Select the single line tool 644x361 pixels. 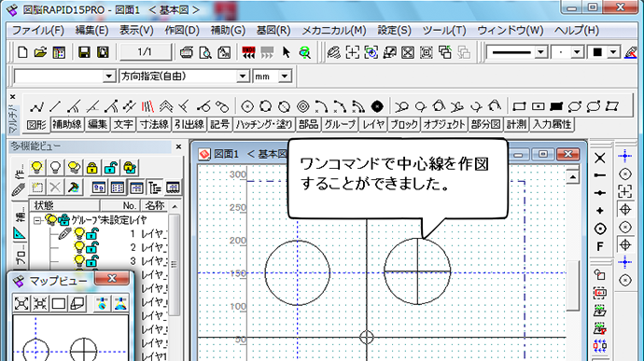point(55,106)
